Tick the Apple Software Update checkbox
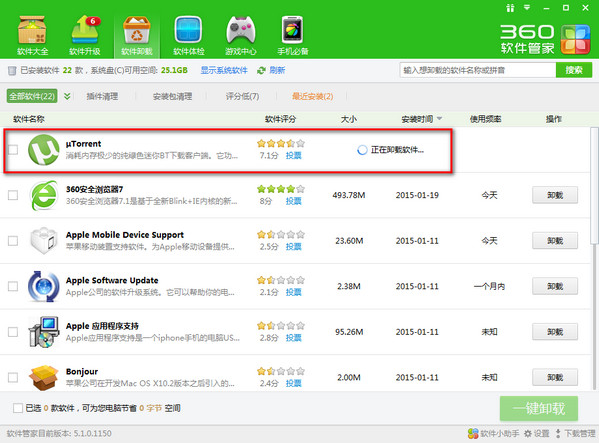This screenshot has height=443, width=599. click(x=13, y=286)
